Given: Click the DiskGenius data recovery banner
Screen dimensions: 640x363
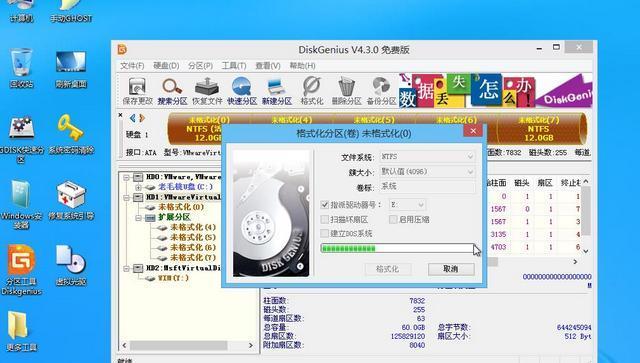Looking at the screenshot, I should tap(496, 91).
